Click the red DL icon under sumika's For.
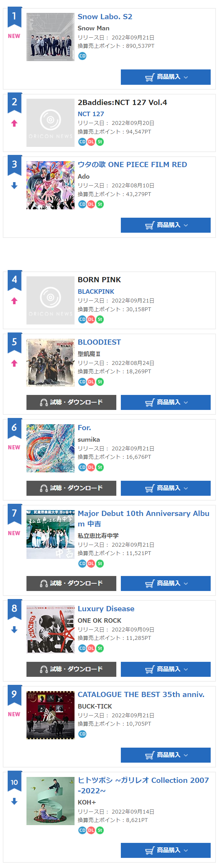This screenshot has width=218, height=868. coord(91,467)
